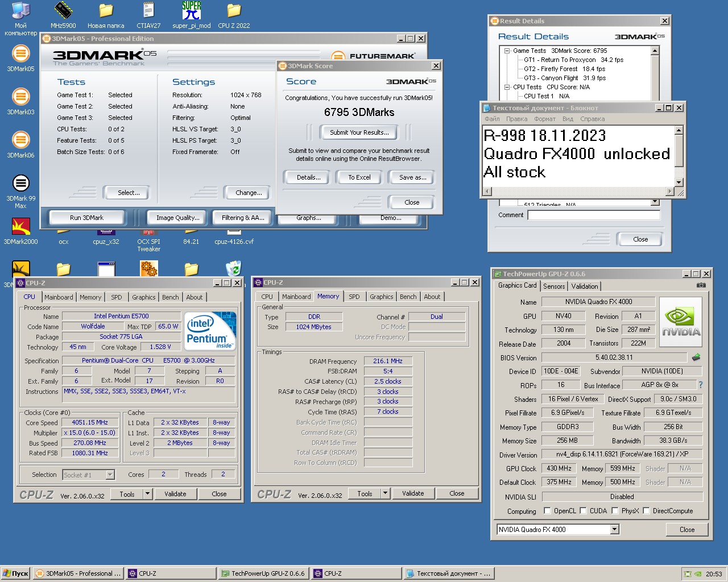Click the Change settings button in 3DMark05
Viewport: 728px width, 582px height.
(249, 193)
